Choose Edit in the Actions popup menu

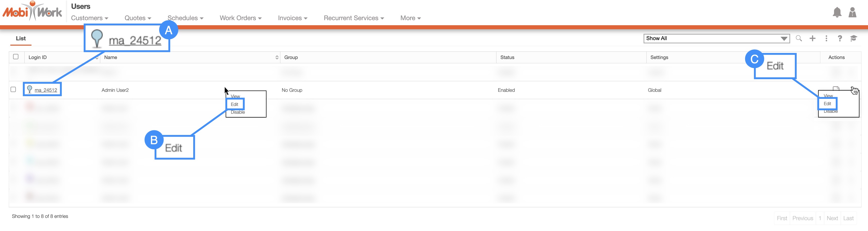[x=827, y=104]
